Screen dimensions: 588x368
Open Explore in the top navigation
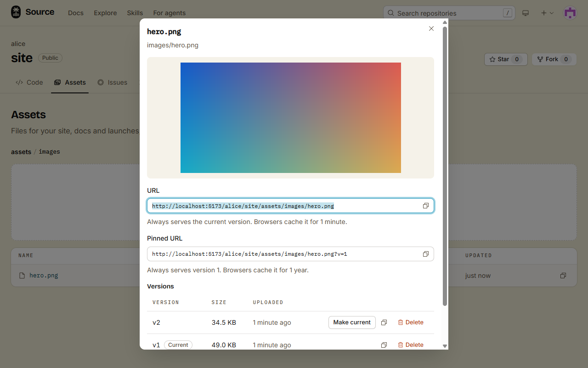click(x=105, y=13)
